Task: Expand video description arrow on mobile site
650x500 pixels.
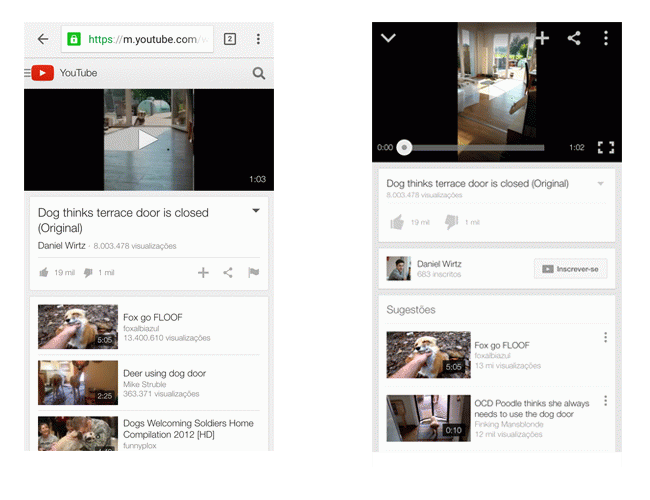Action: pos(256,211)
